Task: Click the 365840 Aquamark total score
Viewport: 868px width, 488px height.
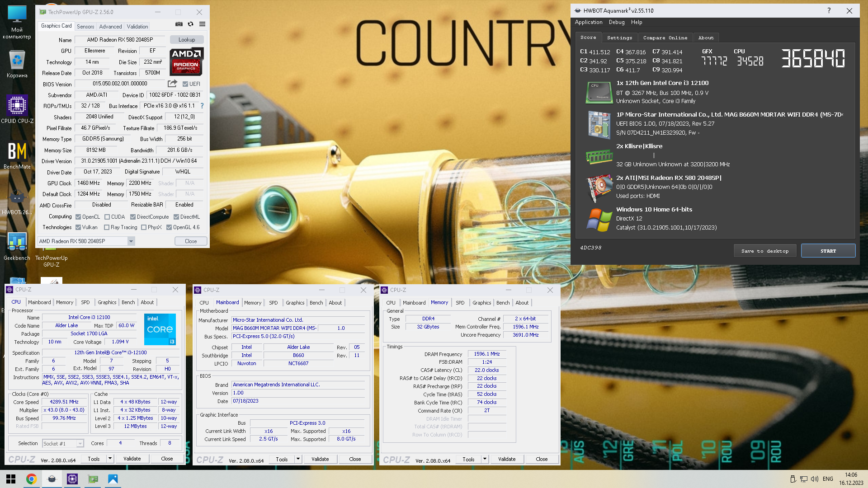Action: (x=813, y=59)
